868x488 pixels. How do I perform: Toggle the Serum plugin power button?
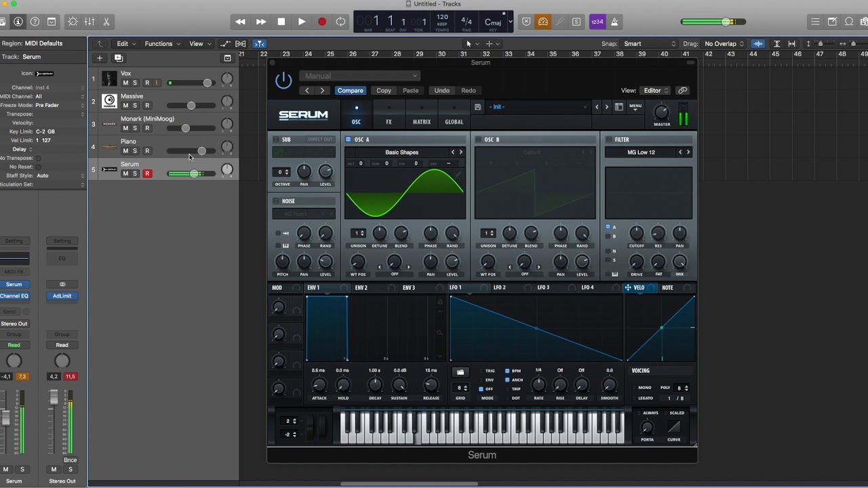[x=283, y=81]
